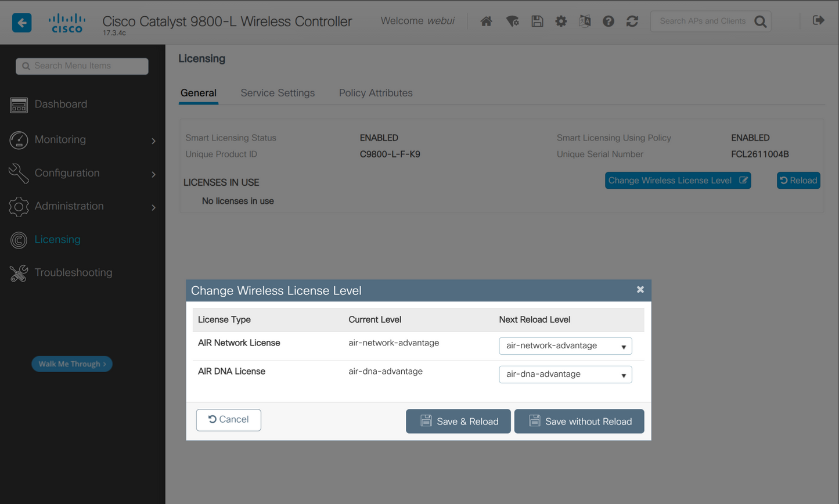Screen dimensions: 839x504
Task: Click the current level air-network-advantage text
Action: point(394,343)
